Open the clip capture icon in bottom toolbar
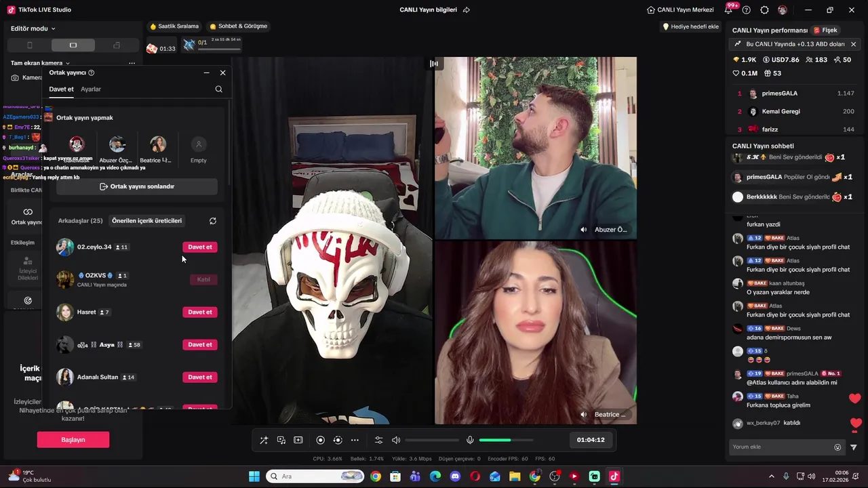The height and width of the screenshot is (488, 868). (298, 440)
